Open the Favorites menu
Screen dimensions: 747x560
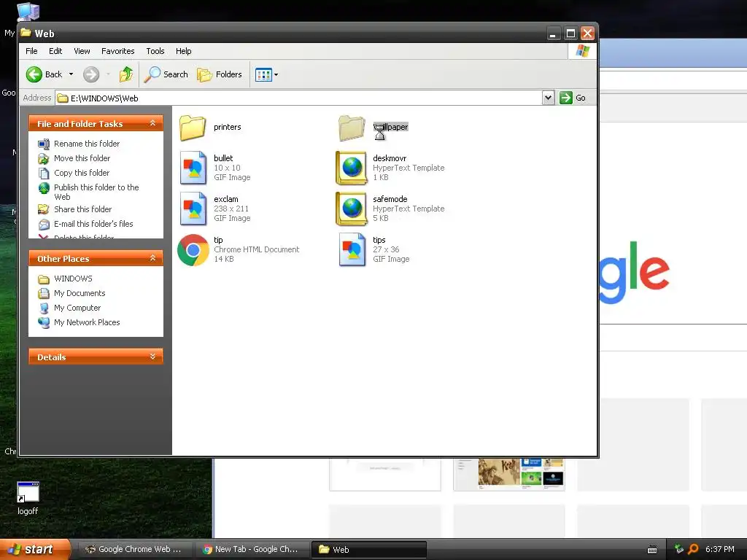coord(117,51)
